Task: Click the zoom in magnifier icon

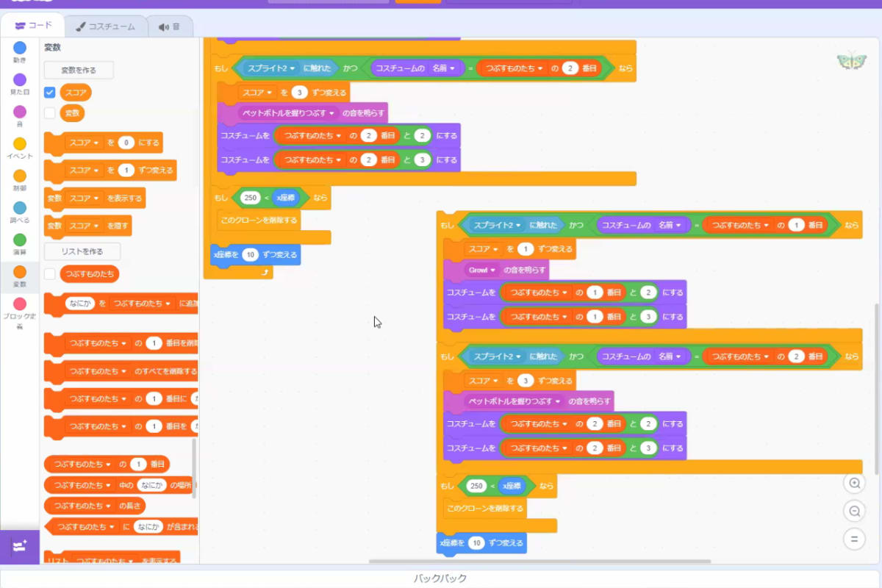Action: tap(854, 483)
